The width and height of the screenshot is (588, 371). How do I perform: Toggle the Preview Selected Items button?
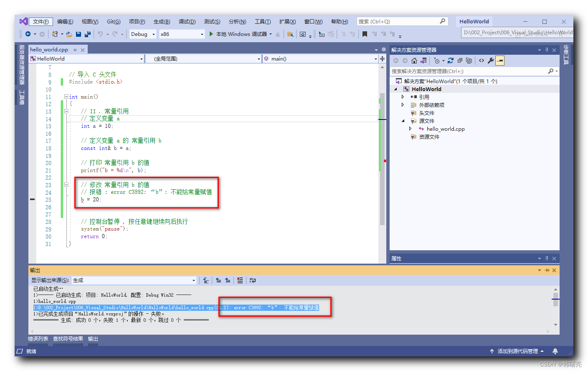500,61
